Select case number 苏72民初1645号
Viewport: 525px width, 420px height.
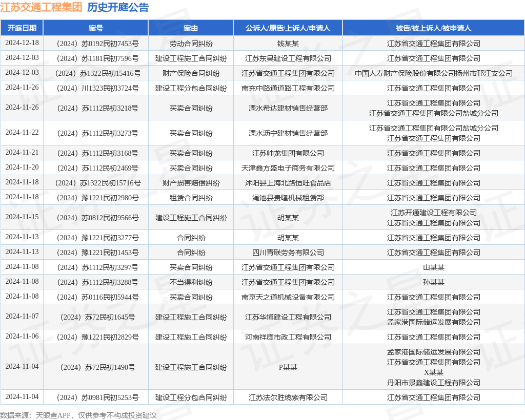coord(98,317)
